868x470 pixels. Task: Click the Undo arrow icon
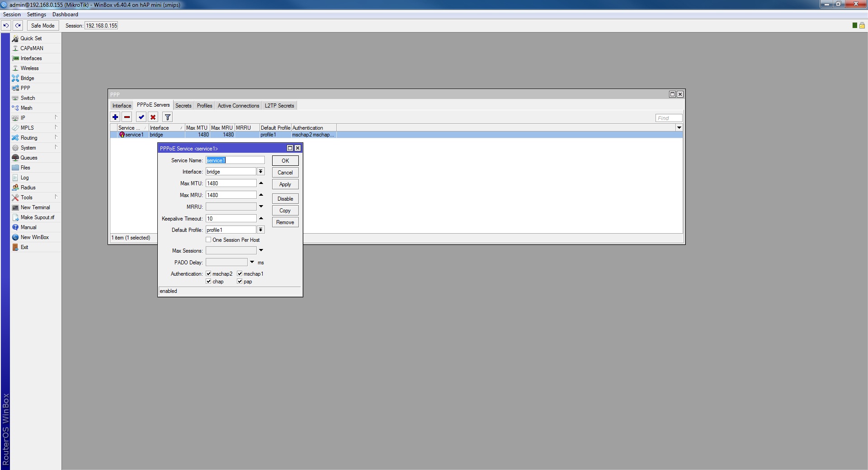6,25
